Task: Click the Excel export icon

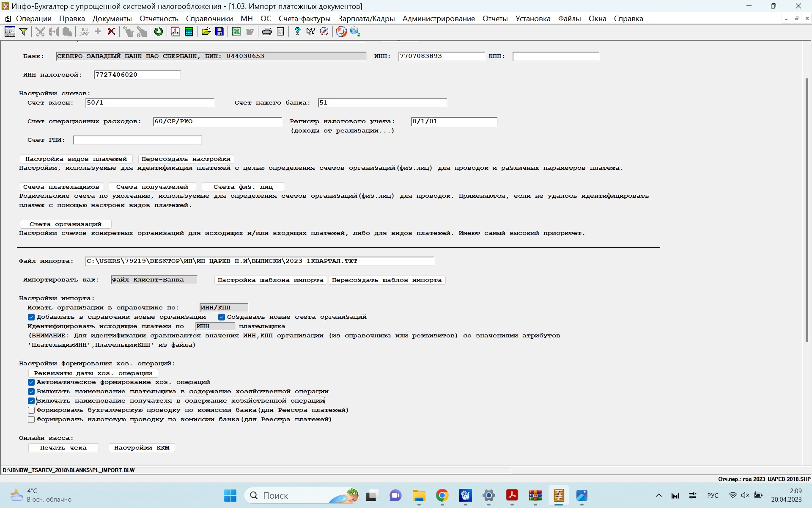Action: [236, 32]
